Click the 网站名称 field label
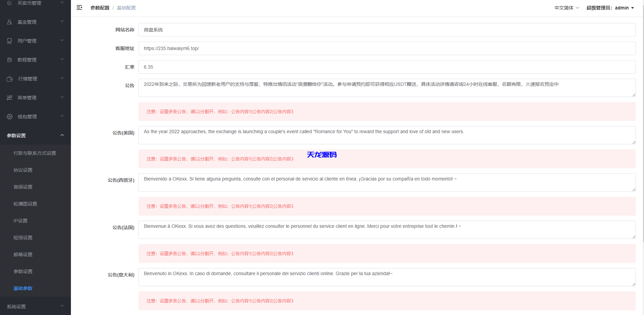 125,30
